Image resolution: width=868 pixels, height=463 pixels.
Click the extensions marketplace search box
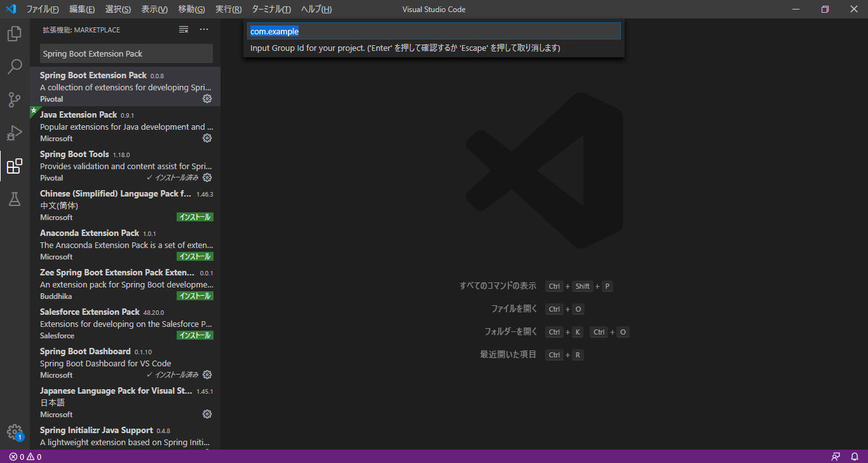point(126,53)
